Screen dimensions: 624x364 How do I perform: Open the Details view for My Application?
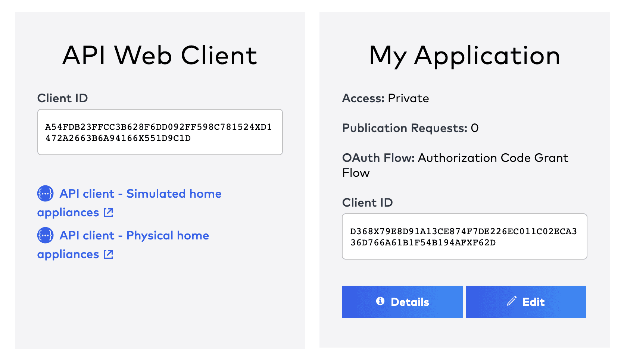tap(402, 302)
